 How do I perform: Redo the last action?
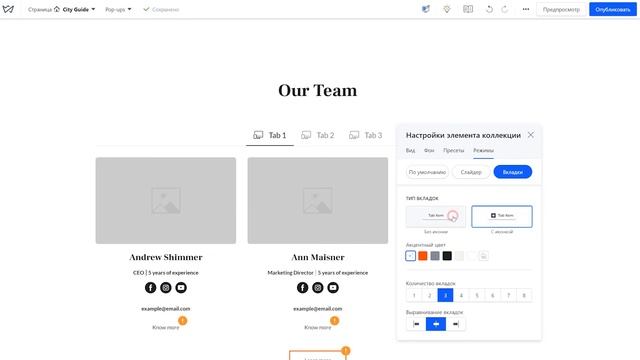[x=505, y=9]
